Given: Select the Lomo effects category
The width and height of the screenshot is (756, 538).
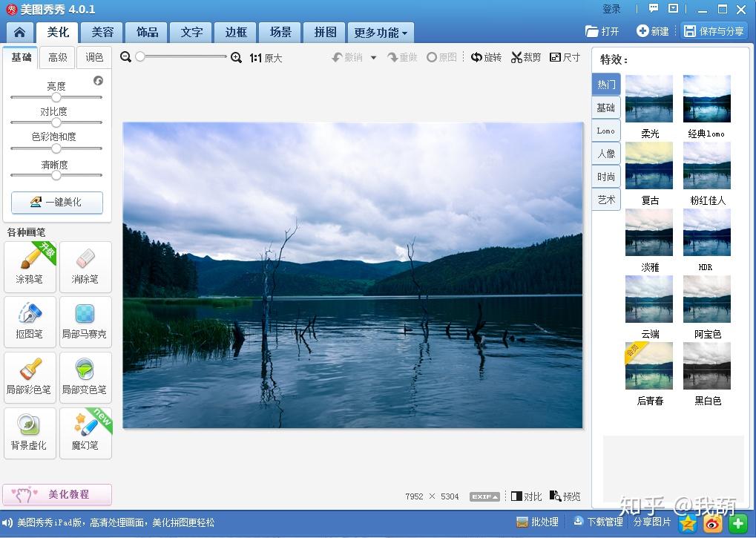Looking at the screenshot, I should pyautogui.click(x=606, y=131).
